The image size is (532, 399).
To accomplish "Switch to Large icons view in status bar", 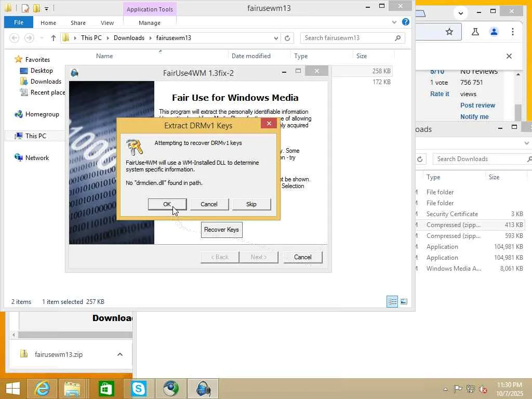I will [x=404, y=302].
